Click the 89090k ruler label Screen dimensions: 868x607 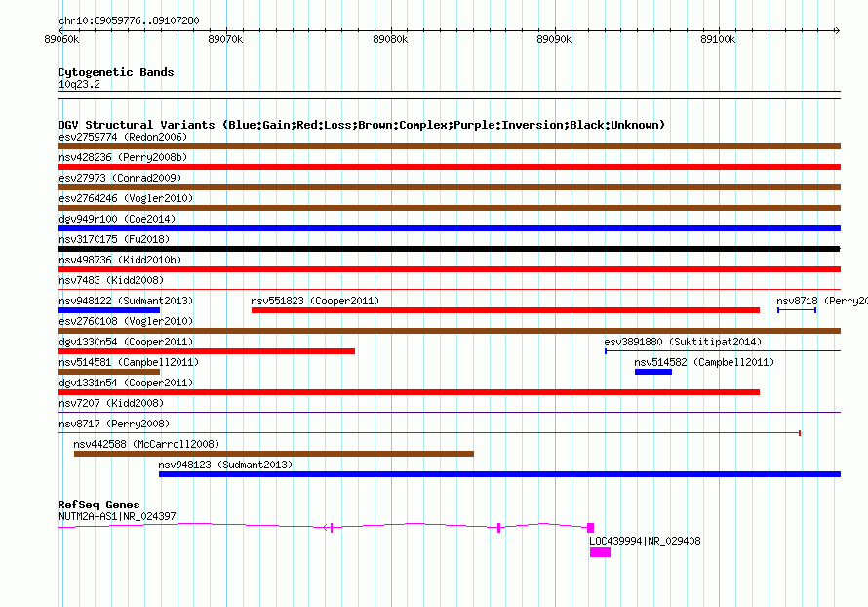pyautogui.click(x=554, y=39)
